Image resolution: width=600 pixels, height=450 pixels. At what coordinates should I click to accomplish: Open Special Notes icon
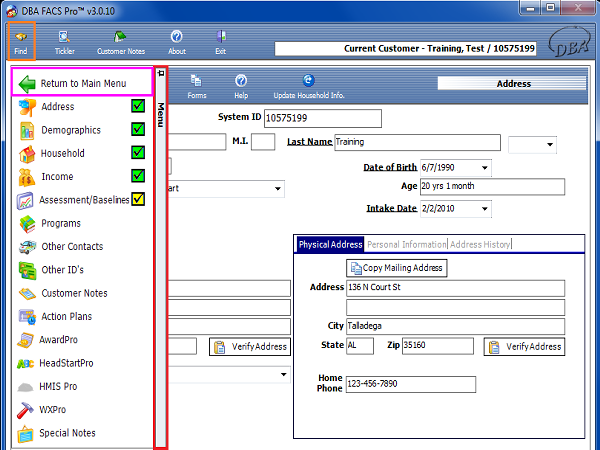tap(26, 434)
